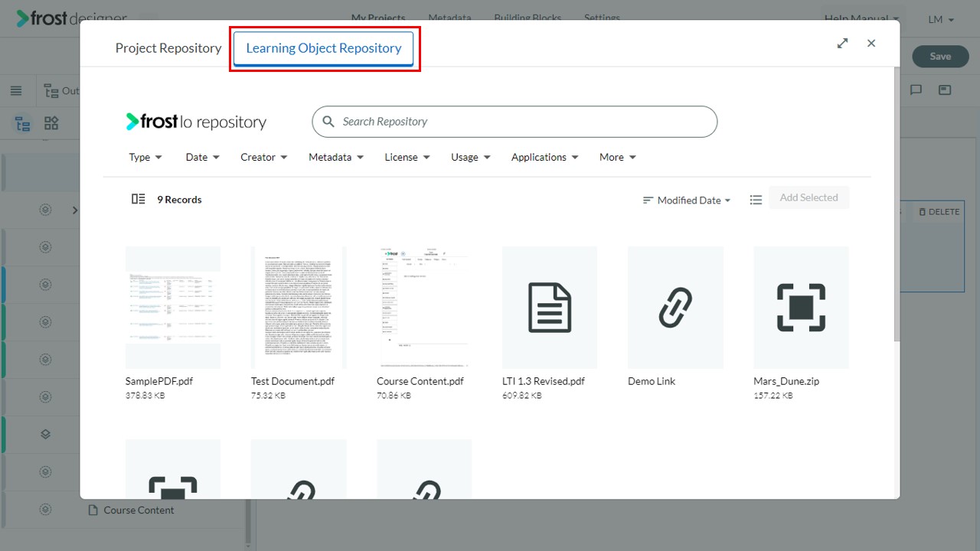Select the SamplePDF.pdf thumbnail

click(x=173, y=308)
